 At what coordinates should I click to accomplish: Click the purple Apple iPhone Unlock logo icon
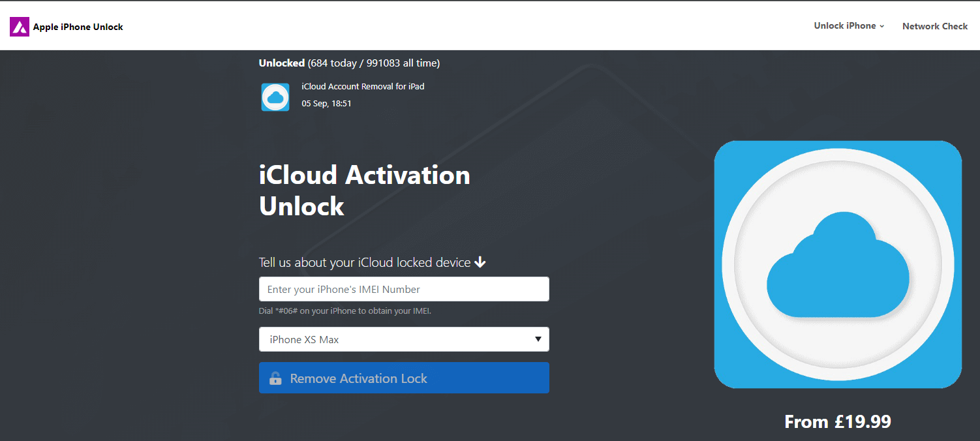coord(20,27)
